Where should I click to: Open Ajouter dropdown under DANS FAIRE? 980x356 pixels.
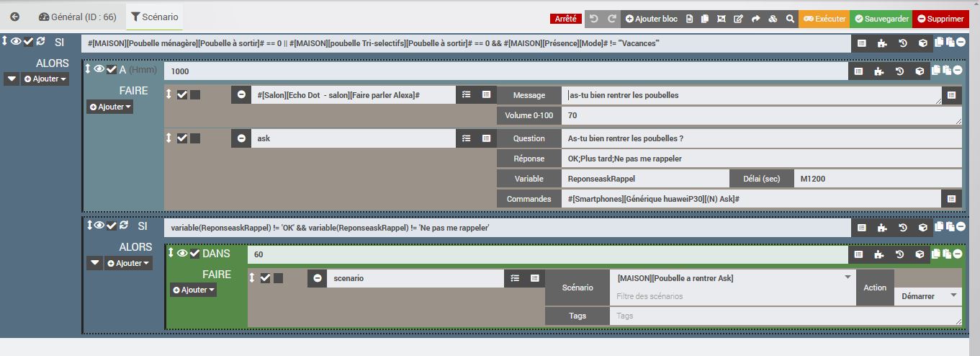(x=193, y=290)
